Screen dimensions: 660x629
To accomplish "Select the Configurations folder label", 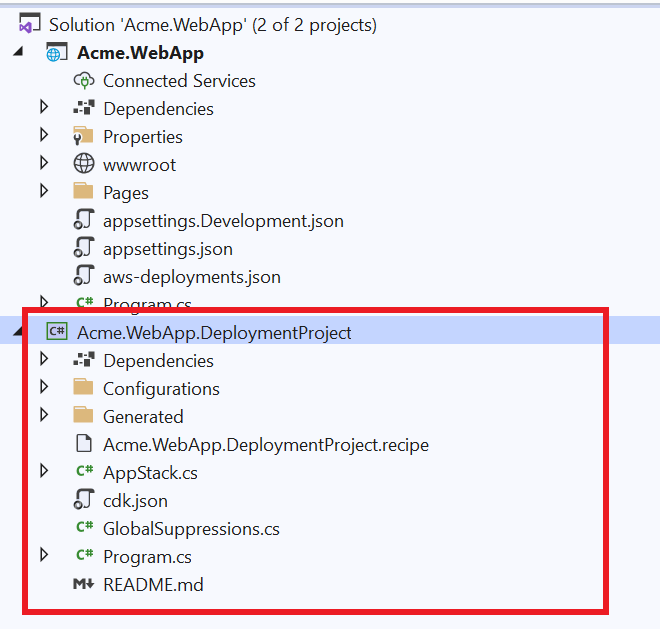I will [161, 389].
